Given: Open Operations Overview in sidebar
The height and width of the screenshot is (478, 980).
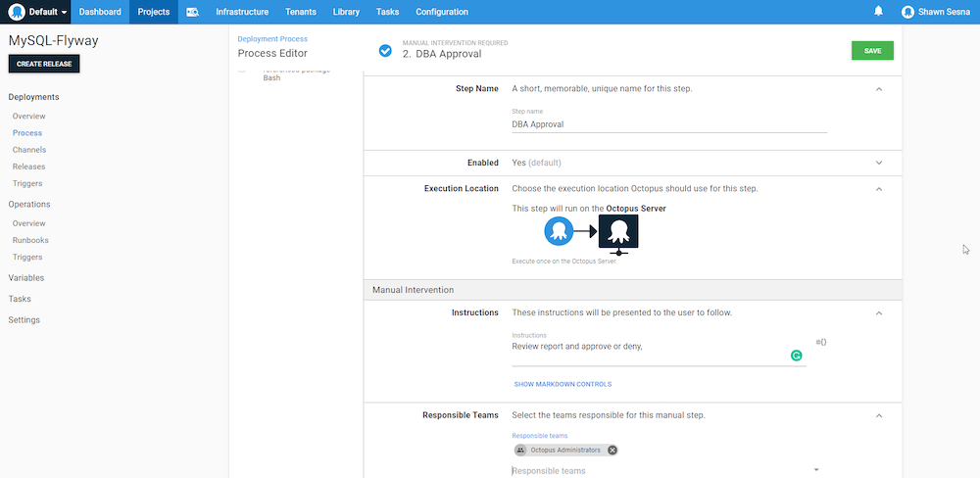Looking at the screenshot, I should click(28, 223).
